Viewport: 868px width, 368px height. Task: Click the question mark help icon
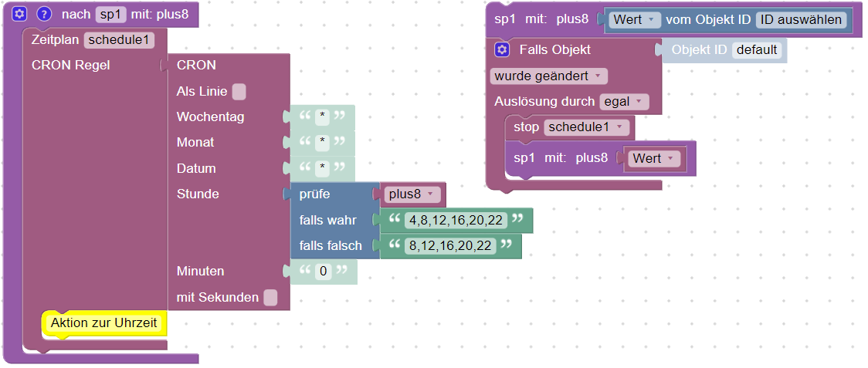pyautogui.click(x=44, y=14)
